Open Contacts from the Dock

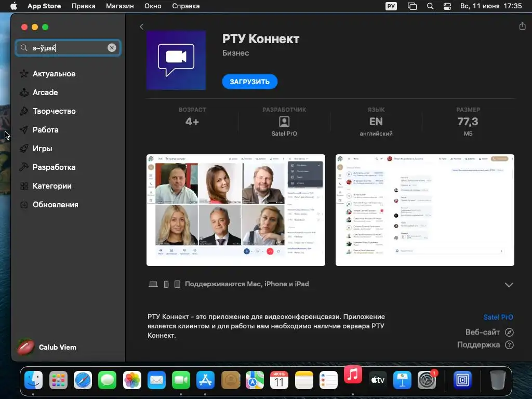click(231, 380)
